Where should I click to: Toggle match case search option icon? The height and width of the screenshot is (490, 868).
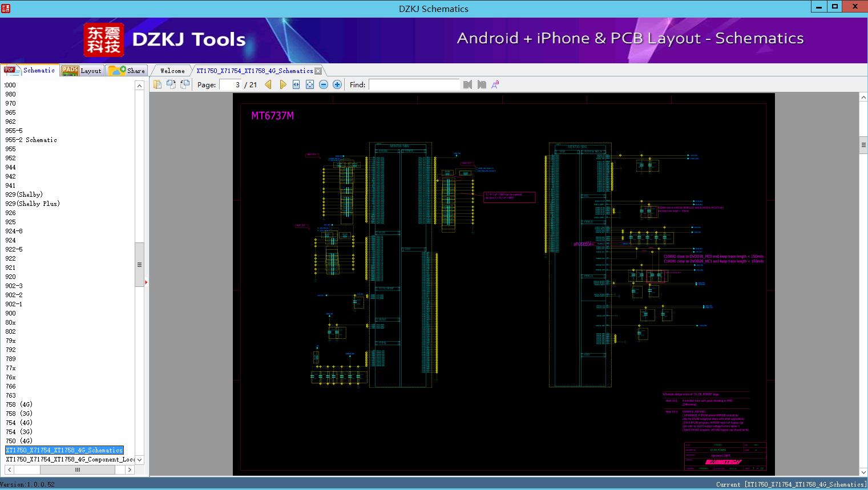click(x=495, y=84)
